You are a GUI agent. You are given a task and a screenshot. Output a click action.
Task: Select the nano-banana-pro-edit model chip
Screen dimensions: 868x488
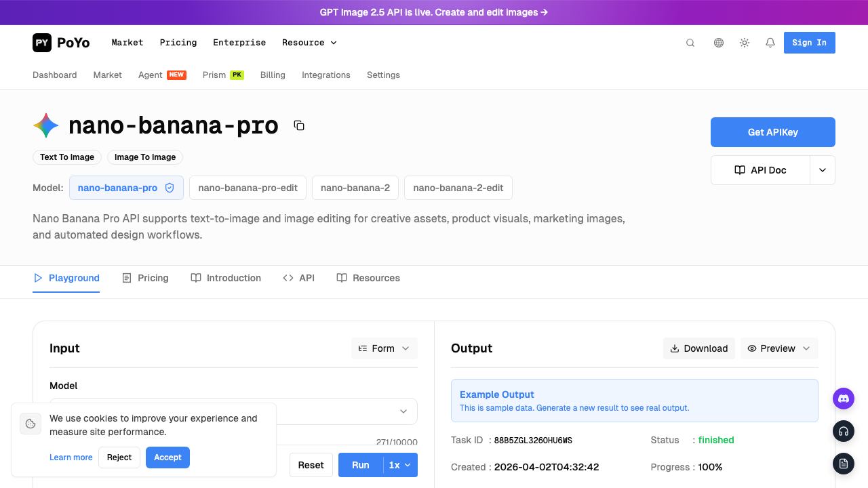(248, 188)
